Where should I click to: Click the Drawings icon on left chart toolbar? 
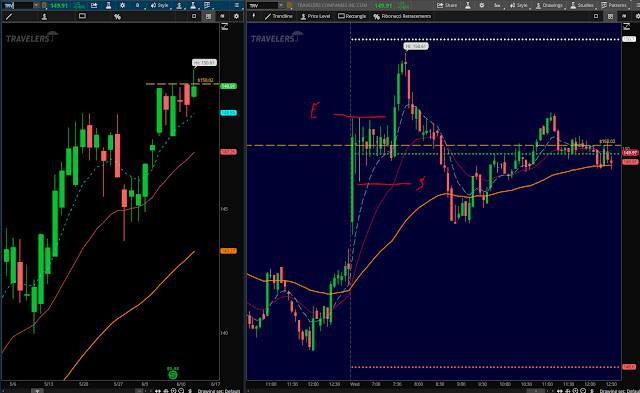179,5
